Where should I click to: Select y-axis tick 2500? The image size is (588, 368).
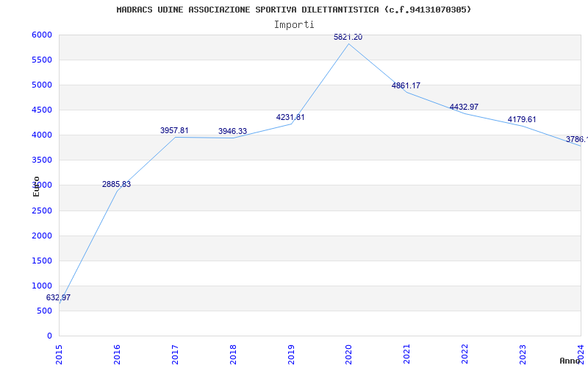(42, 210)
